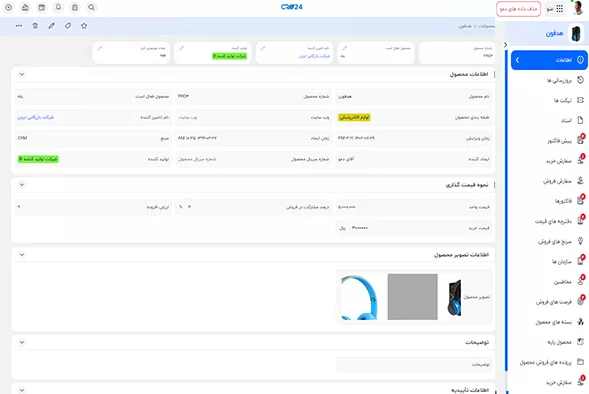This screenshot has height=394, width=589.
Task: Click the green tag in the تولید کننده summary card
Action: (x=230, y=56)
